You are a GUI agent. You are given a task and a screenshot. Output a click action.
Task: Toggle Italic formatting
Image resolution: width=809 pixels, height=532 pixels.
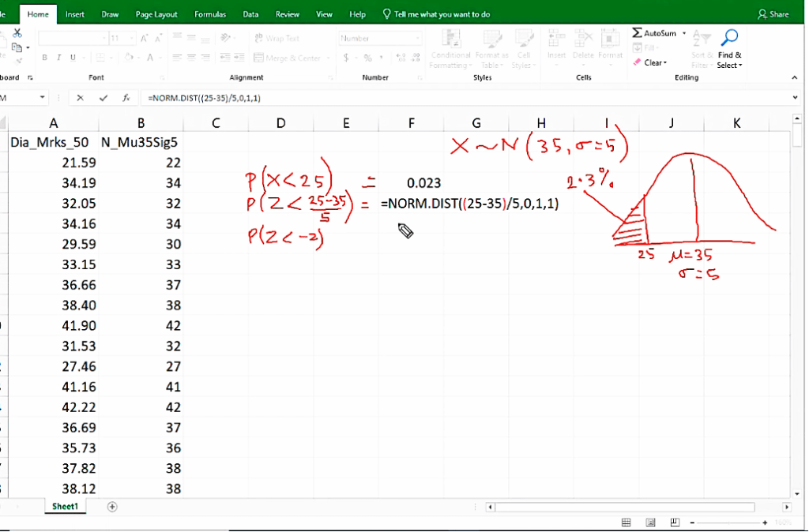point(59,58)
